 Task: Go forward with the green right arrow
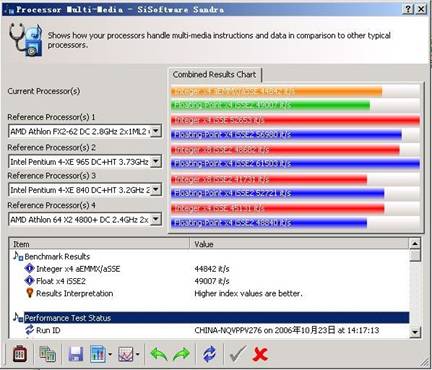[181, 354]
